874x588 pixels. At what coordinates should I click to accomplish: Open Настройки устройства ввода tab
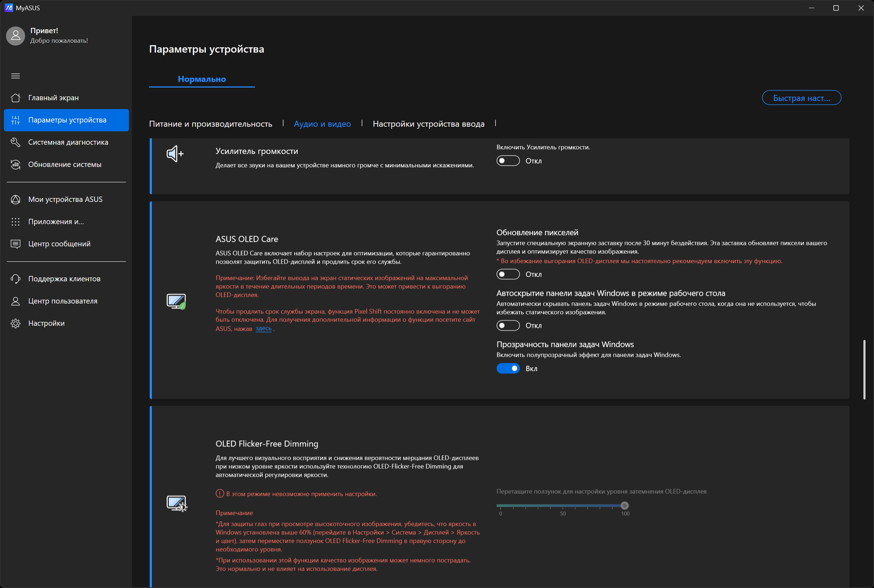pyautogui.click(x=428, y=124)
